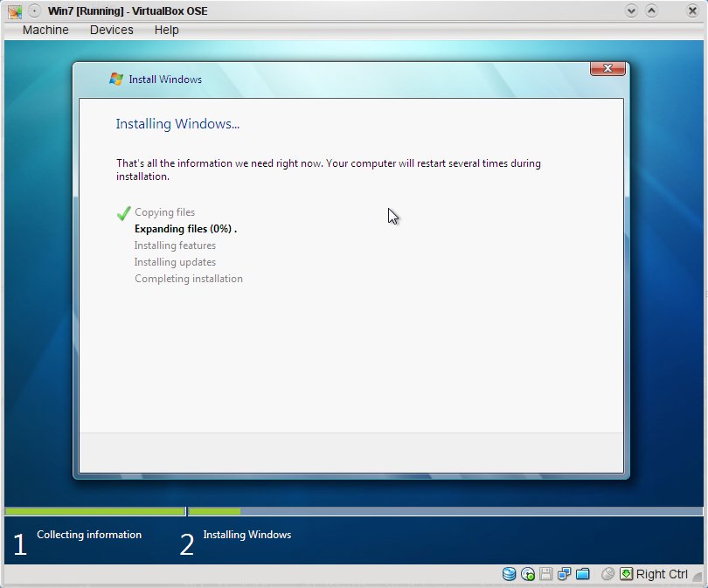Click the Right Ctrl host key label
Viewport: 708px width, 588px height.
click(662, 574)
